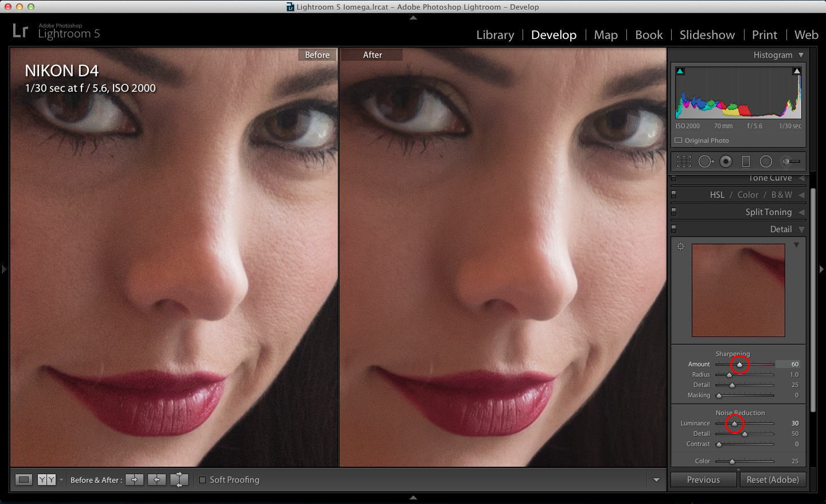Choose the Adjustment Brush tool
Screen dimensions: 826x504
(791, 162)
